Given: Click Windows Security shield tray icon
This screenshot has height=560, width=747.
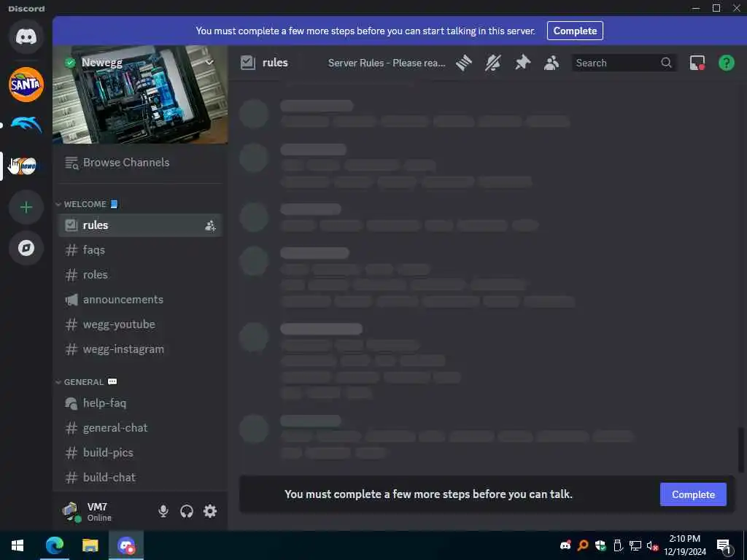Looking at the screenshot, I should 600,545.
